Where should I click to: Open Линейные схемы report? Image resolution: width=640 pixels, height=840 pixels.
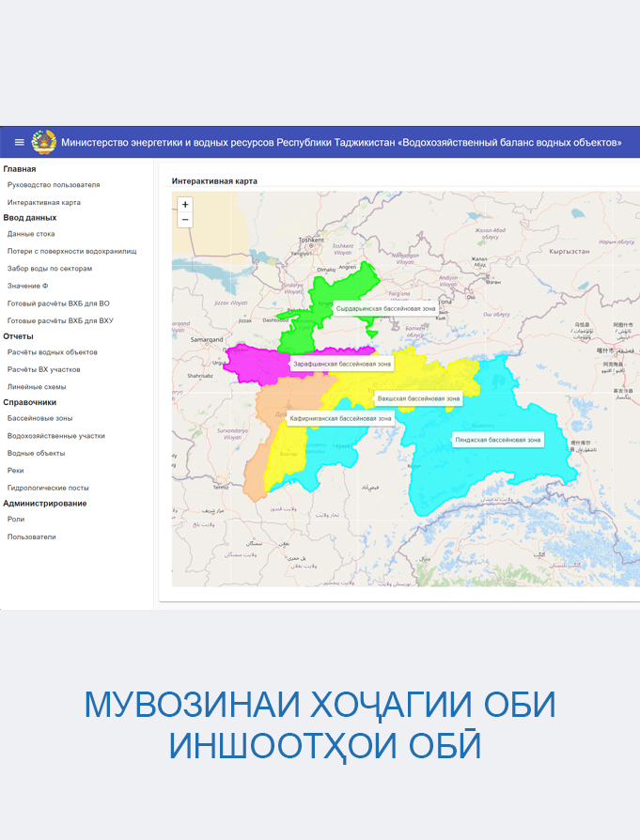coord(37,386)
